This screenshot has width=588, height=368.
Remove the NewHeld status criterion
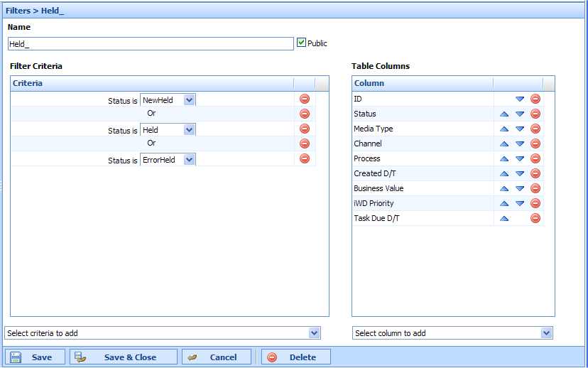tap(305, 99)
